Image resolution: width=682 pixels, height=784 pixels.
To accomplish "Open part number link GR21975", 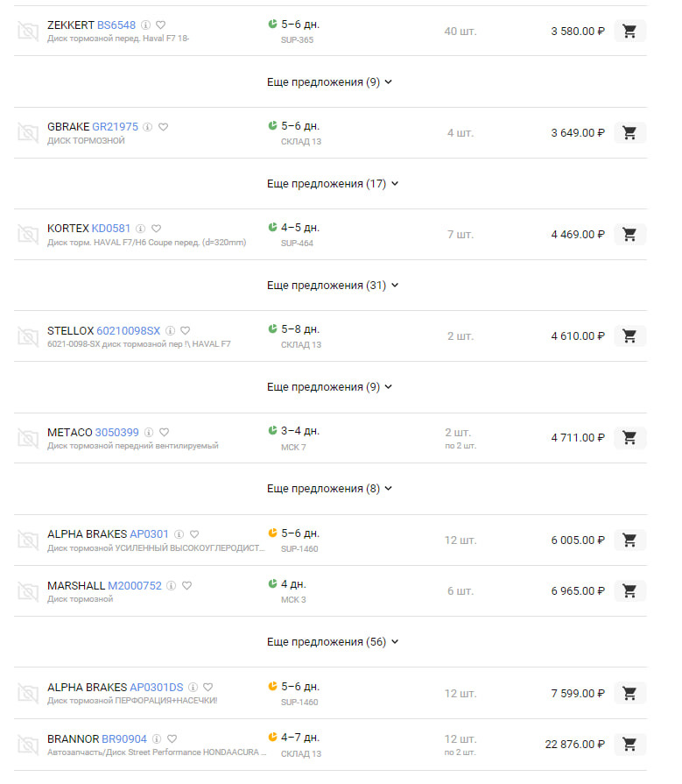I will (115, 127).
